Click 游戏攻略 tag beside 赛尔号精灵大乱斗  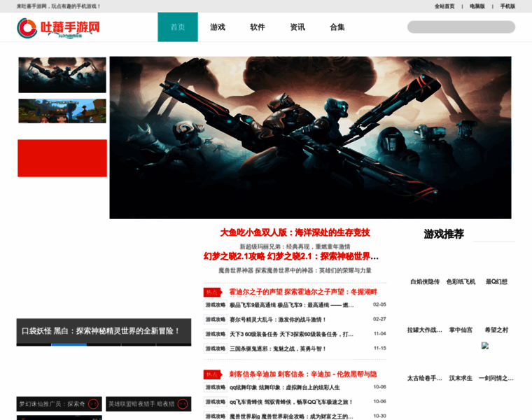(x=216, y=320)
